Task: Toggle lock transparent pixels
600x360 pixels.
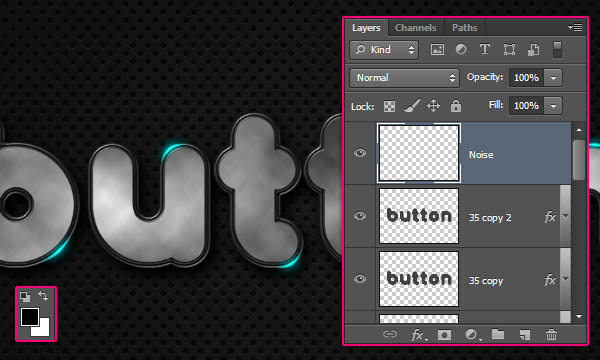Action: click(x=390, y=106)
